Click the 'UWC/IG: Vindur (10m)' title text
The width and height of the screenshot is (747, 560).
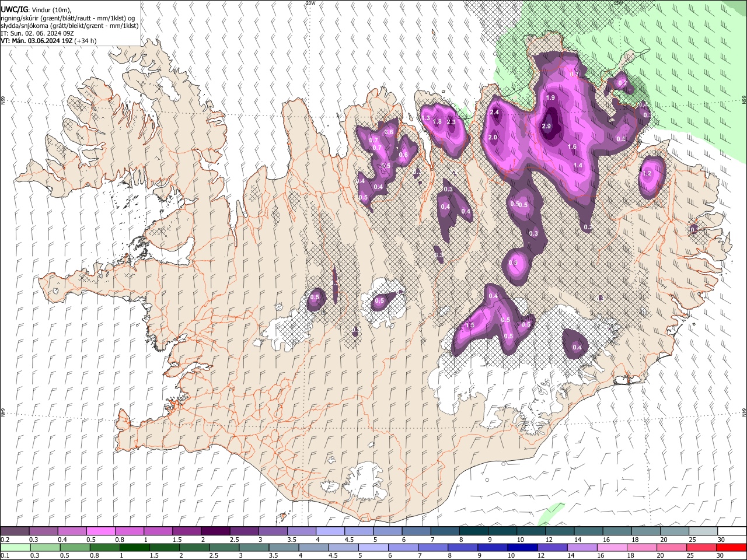pos(36,10)
